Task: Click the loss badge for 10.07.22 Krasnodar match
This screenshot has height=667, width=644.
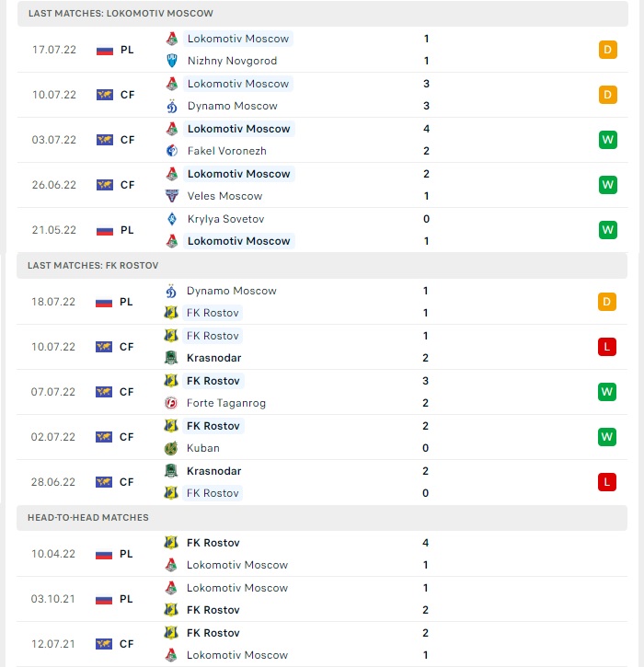Action: (606, 347)
